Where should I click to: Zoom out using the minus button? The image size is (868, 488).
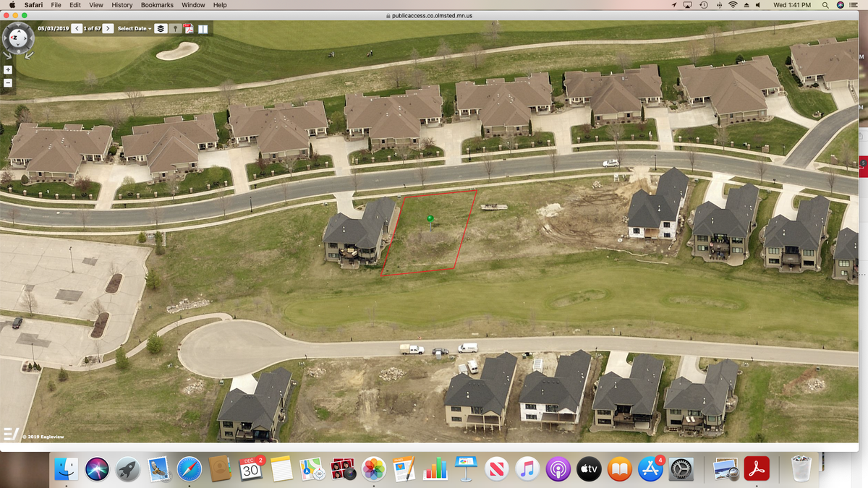point(7,82)
